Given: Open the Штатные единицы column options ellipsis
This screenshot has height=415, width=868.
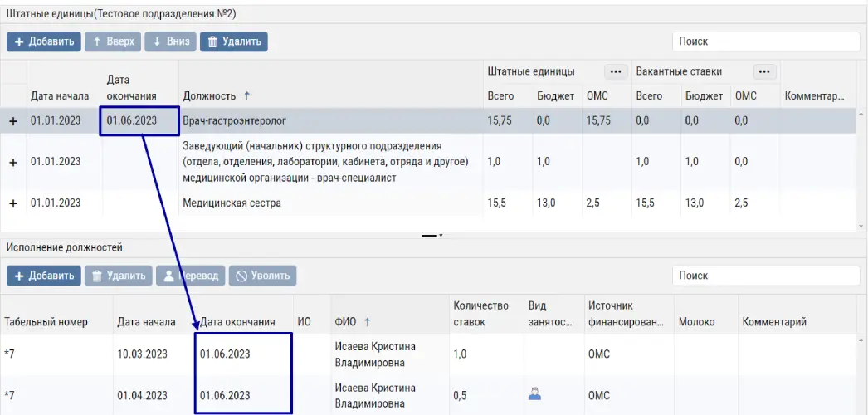Looking at the screenshot, I should 615,71.
